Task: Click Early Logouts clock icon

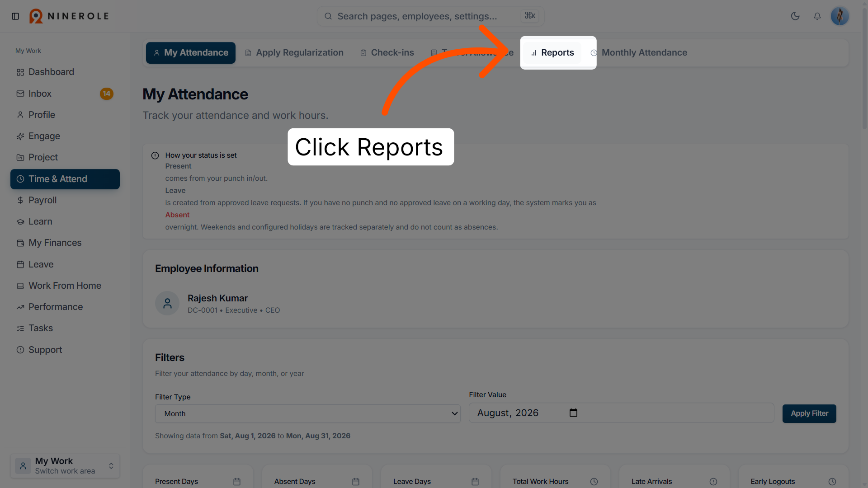Action: [x=832, y=482]
